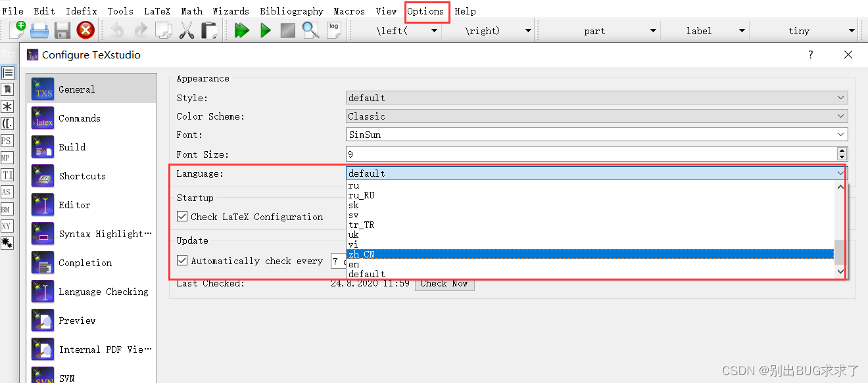
Task: Select the Shortcuts configuration category
Action: point(92,176)
